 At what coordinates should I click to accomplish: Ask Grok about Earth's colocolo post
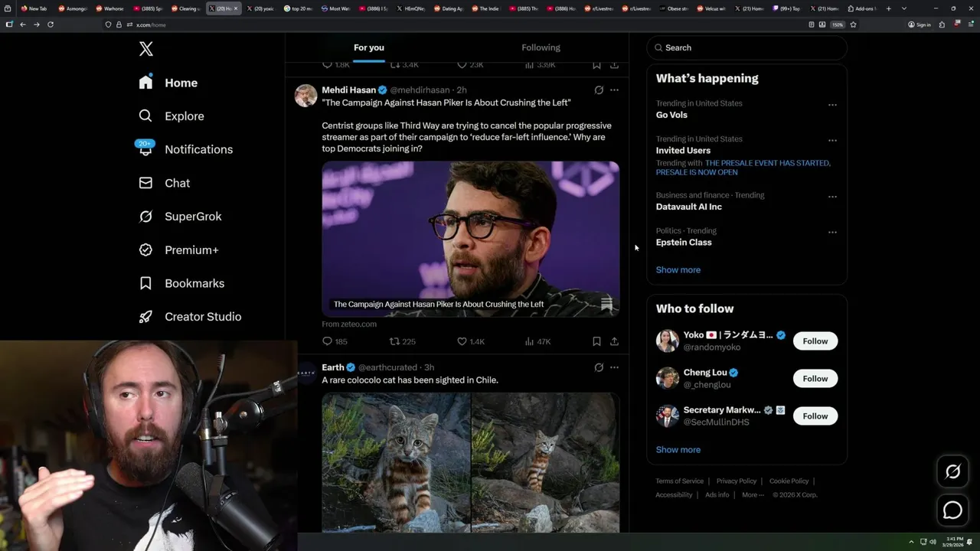599,367
